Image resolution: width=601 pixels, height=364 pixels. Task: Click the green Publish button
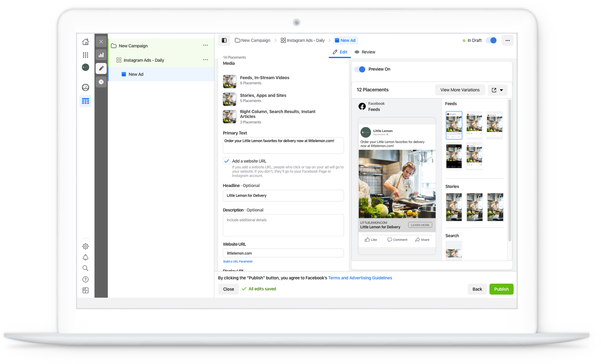pyautogui.click(x=501, y=289)
